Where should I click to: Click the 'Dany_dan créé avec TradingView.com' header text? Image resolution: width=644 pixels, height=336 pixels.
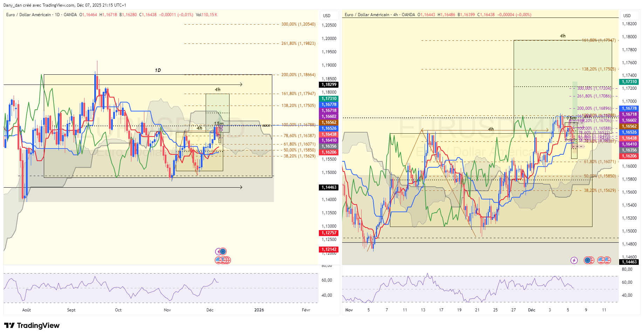click(39, 5)
